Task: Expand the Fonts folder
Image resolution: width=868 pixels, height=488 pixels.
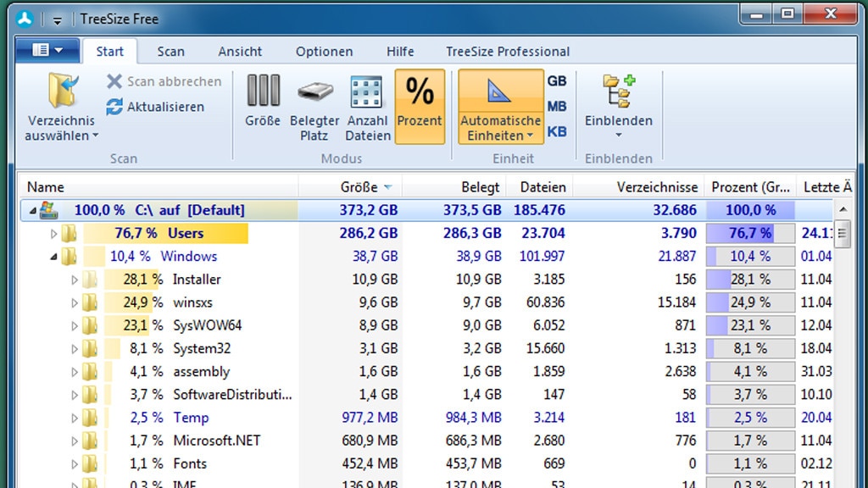Action: point(75,464)
